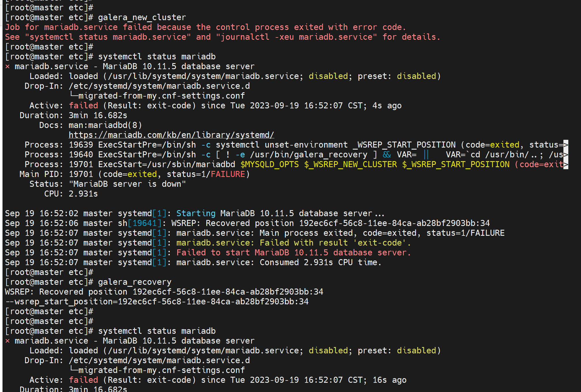
Task: Click the truncation arrow on the Process 19640 line
Action: point(566,154)
